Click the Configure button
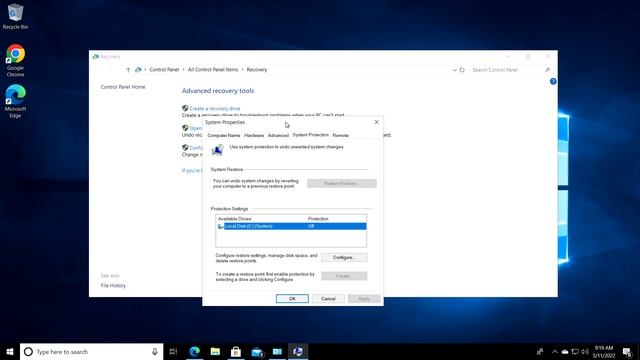 coord(344,258)
